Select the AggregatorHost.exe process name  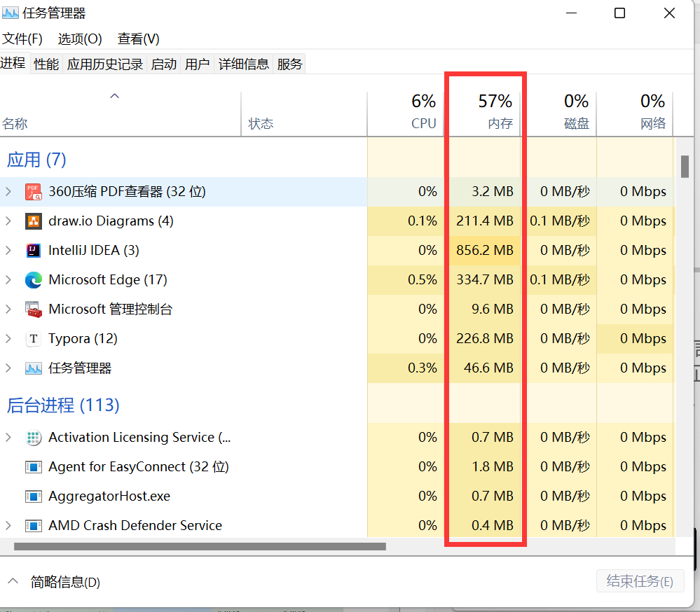[x=109, y=496]
